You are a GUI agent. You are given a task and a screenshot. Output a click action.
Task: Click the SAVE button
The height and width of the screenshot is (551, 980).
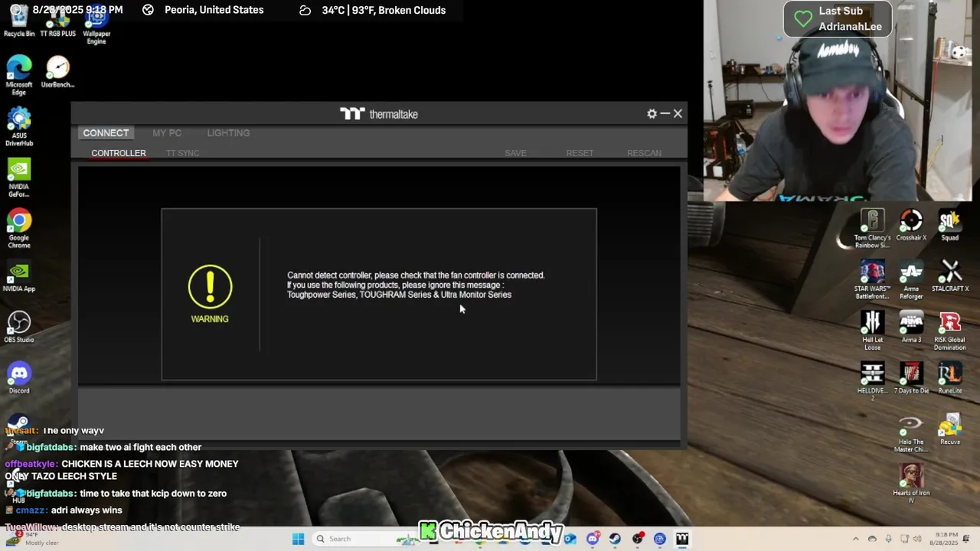pos(515,153)
